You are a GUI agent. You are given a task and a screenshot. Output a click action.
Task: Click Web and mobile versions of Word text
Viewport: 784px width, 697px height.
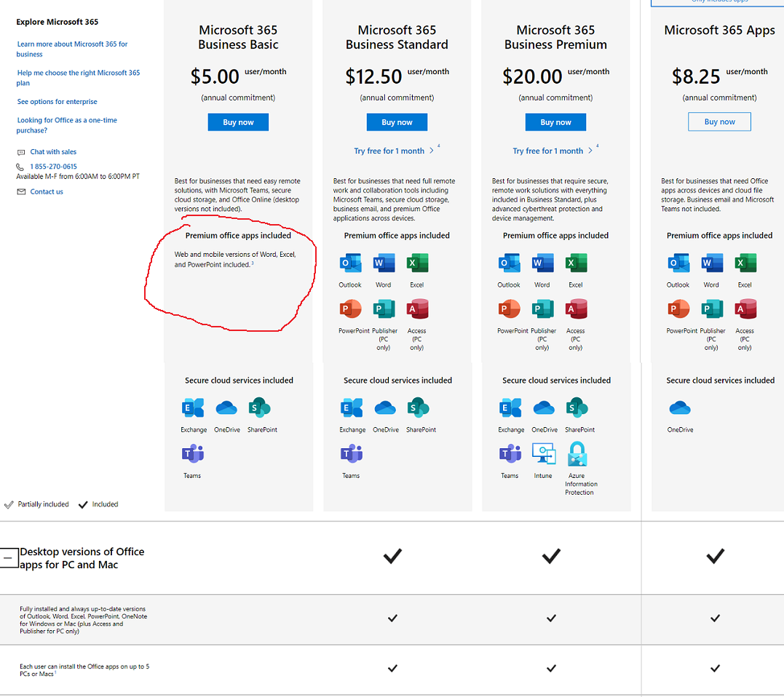[235, 259]
